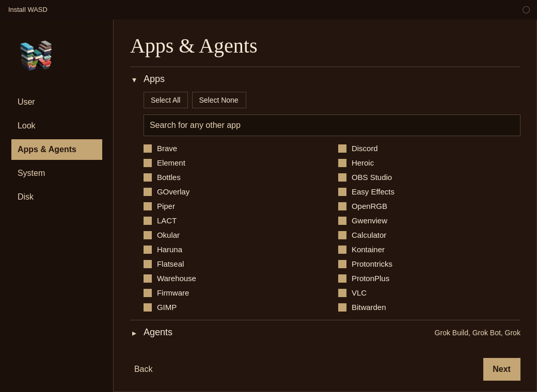Toggle the Brave checkbox

(x=148, y=149)
